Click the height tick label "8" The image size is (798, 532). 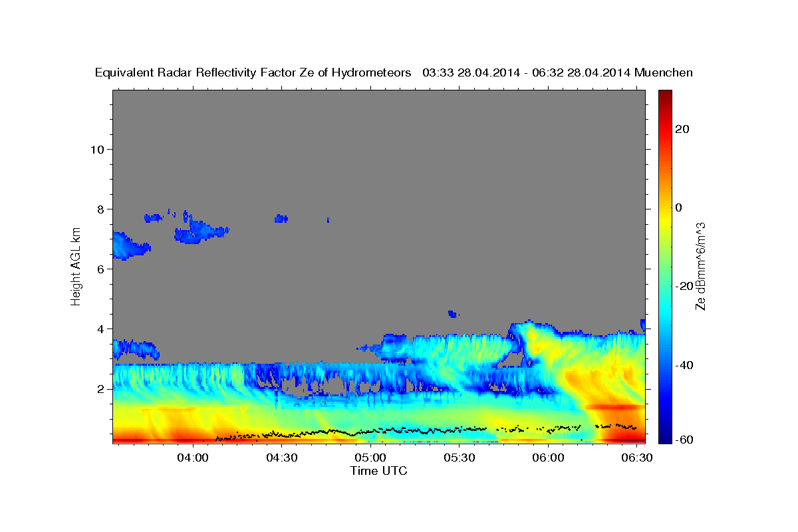(101, 209)
